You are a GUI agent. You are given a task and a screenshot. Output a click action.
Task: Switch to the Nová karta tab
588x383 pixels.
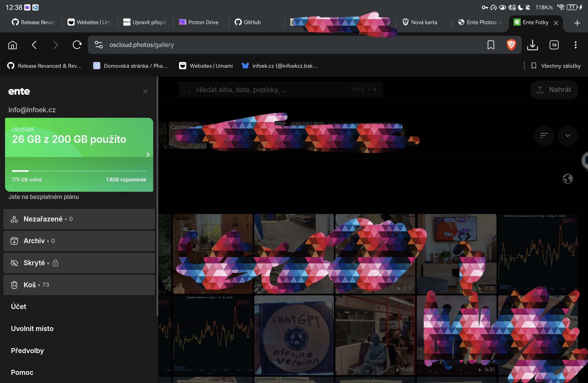(424, 22)
